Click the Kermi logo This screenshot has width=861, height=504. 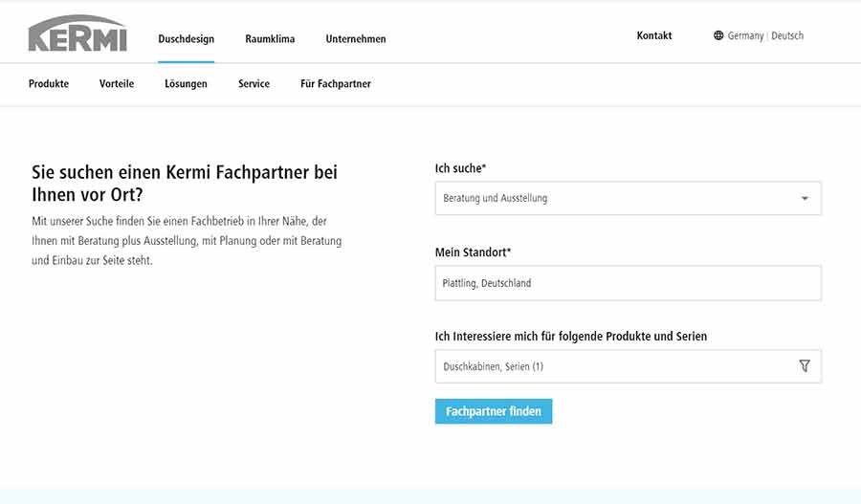(77, 33)
